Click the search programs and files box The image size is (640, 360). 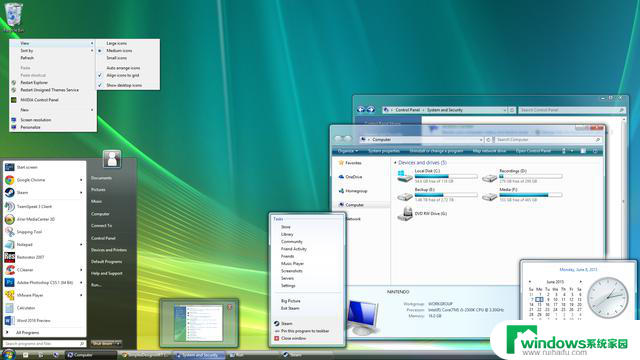pyautogui.click(x=44, y=344)
